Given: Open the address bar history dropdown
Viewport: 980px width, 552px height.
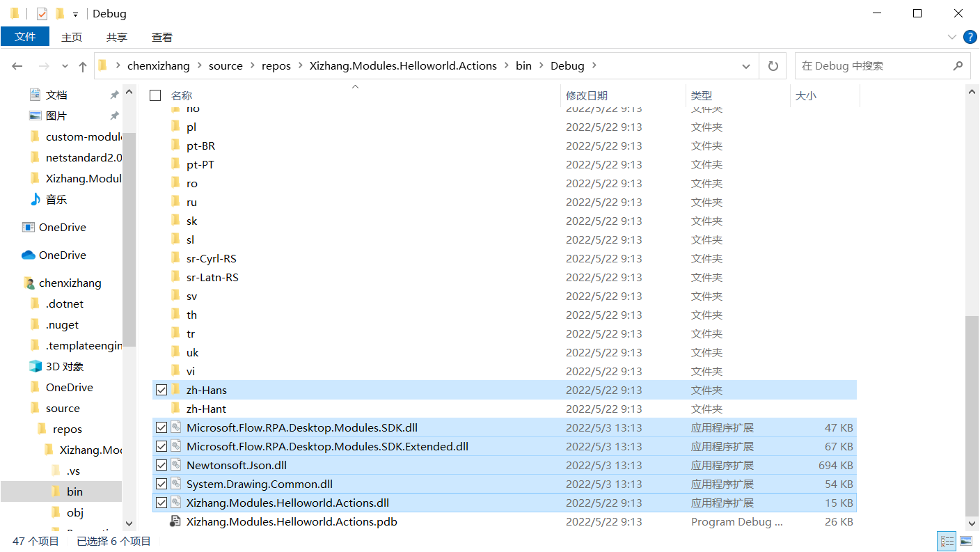Looking at the screenshot, I should pos(747,66).
